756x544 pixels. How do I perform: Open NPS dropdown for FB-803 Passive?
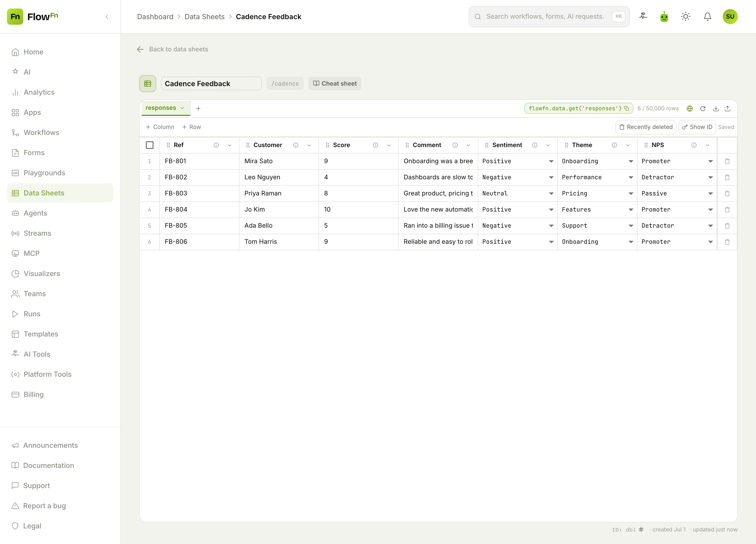(677, 193)
